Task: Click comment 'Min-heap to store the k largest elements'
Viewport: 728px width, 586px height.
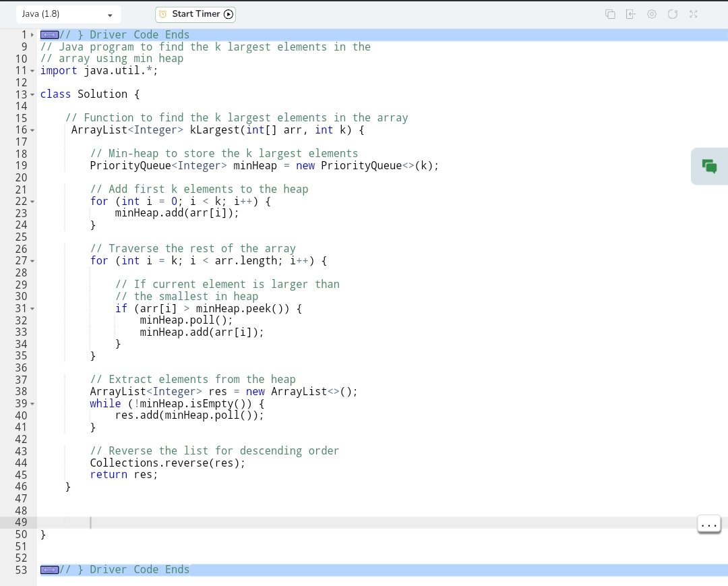Action: click(x=224, y=154)
